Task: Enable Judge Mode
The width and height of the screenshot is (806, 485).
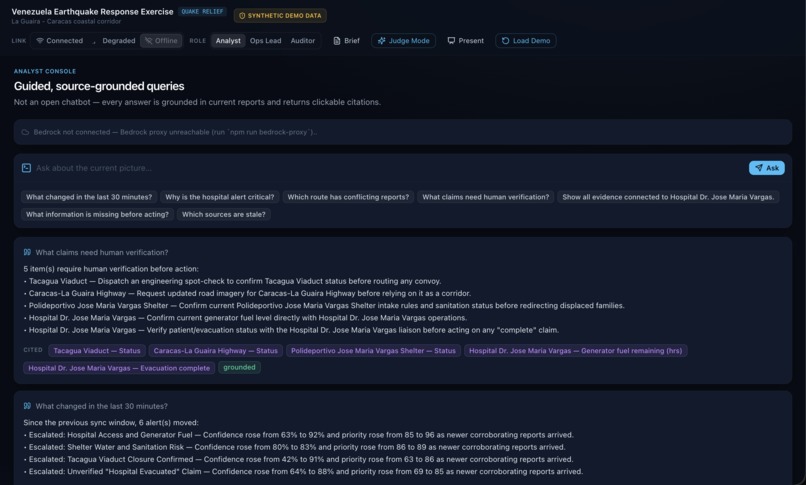Action: pyautogui.click(x=404, y=41)
